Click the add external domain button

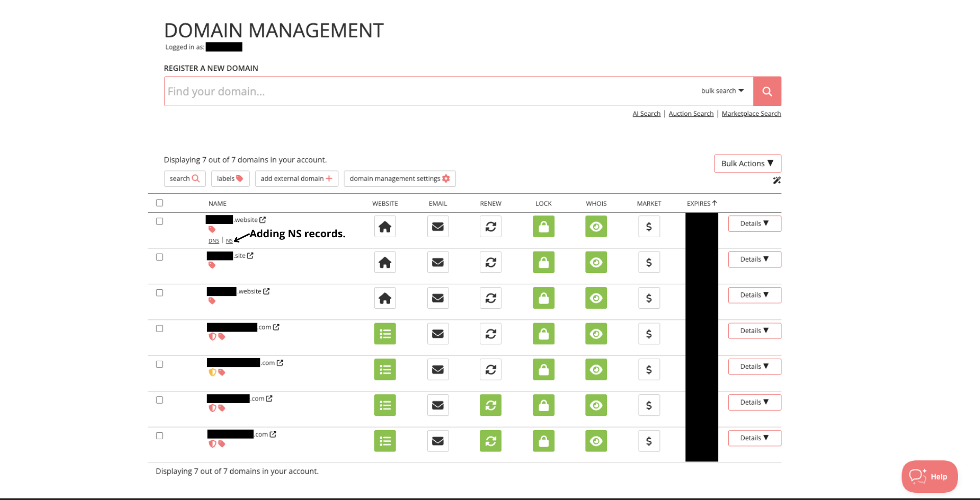coord(296,179)
